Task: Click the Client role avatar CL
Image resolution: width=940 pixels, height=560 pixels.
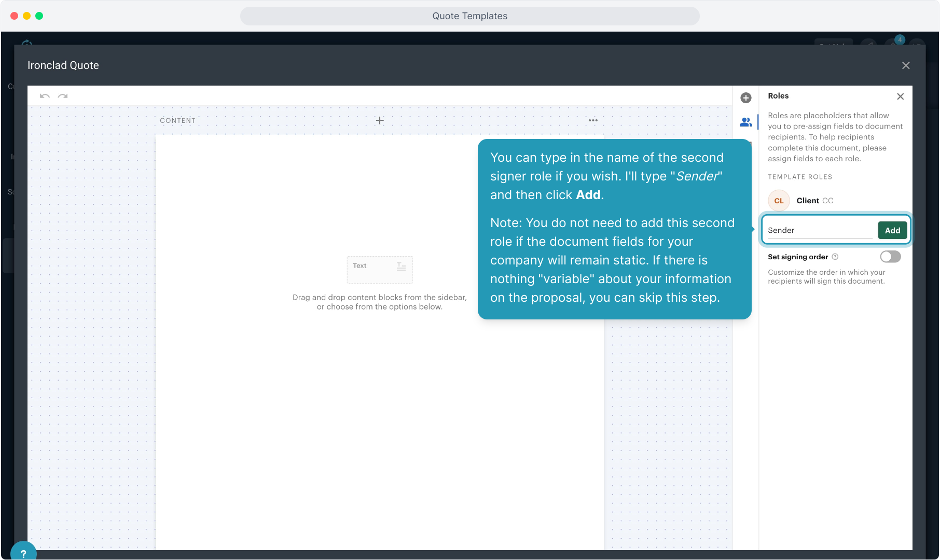Action: coord(779,201)
